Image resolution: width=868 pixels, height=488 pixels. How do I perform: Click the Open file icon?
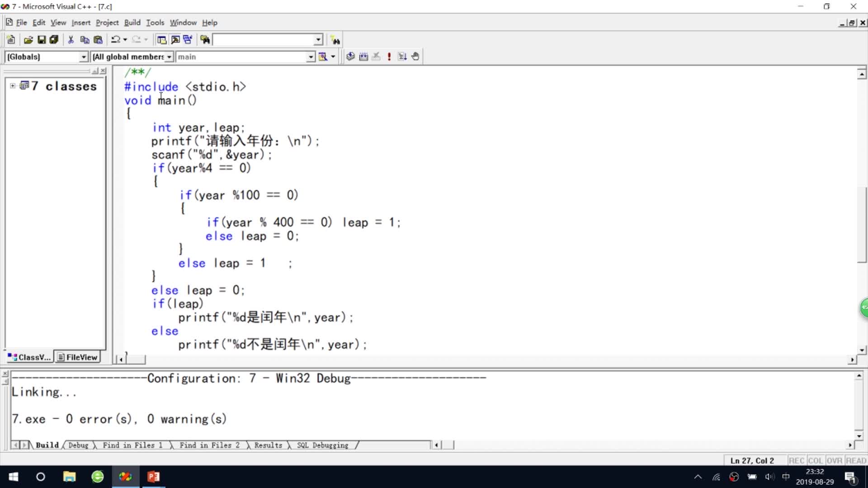(28, 40)
